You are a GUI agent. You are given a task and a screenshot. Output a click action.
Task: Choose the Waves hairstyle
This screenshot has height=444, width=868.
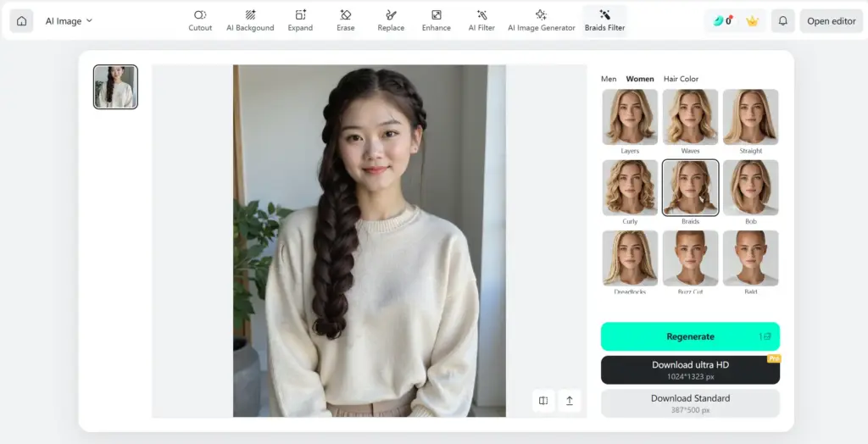pos(690,118)
